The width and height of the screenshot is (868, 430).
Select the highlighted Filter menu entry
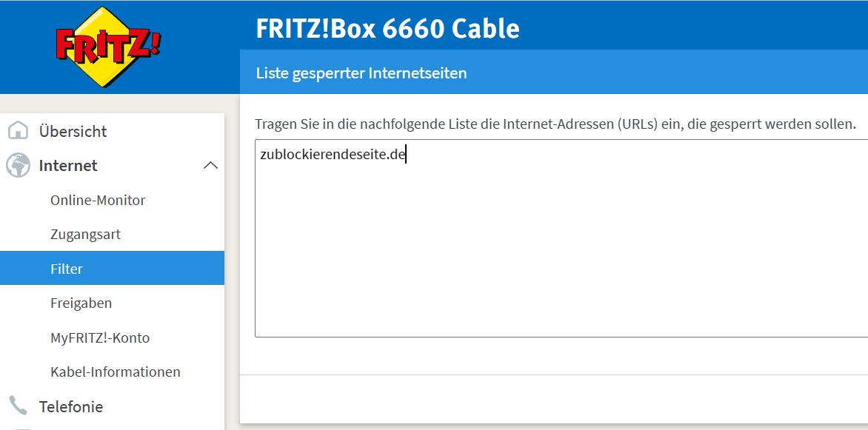tap(67, 269)
